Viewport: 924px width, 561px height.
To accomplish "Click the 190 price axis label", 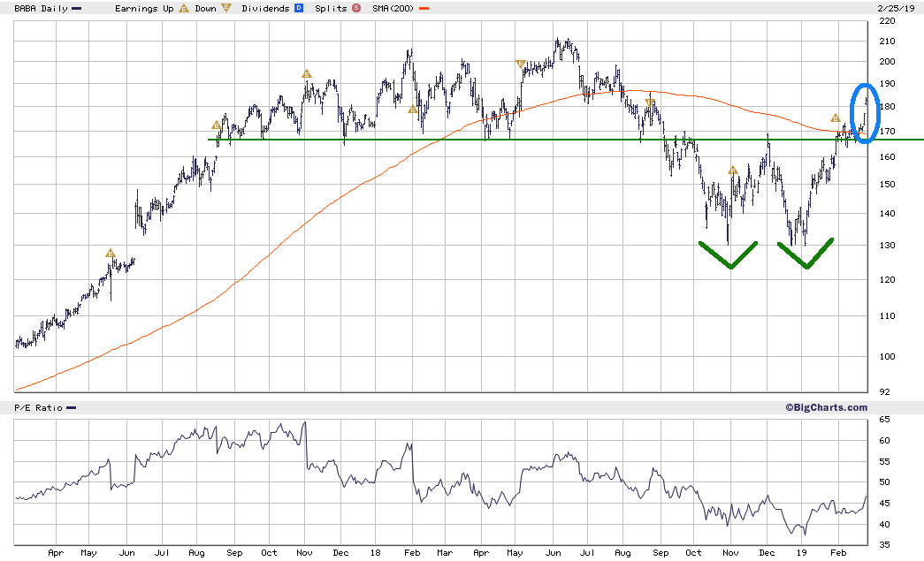I will pos(887,84).
